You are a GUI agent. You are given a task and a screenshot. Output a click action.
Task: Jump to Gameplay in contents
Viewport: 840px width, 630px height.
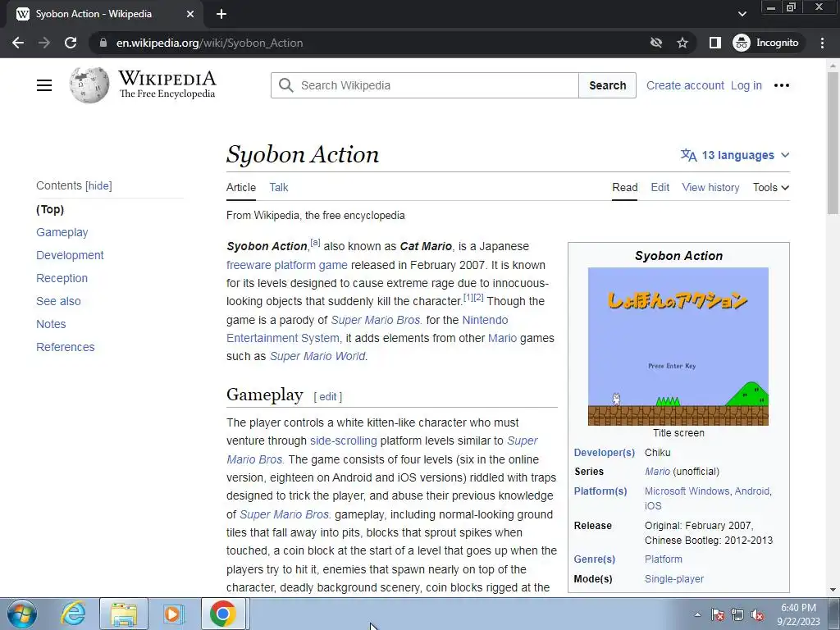click(62, 232)
